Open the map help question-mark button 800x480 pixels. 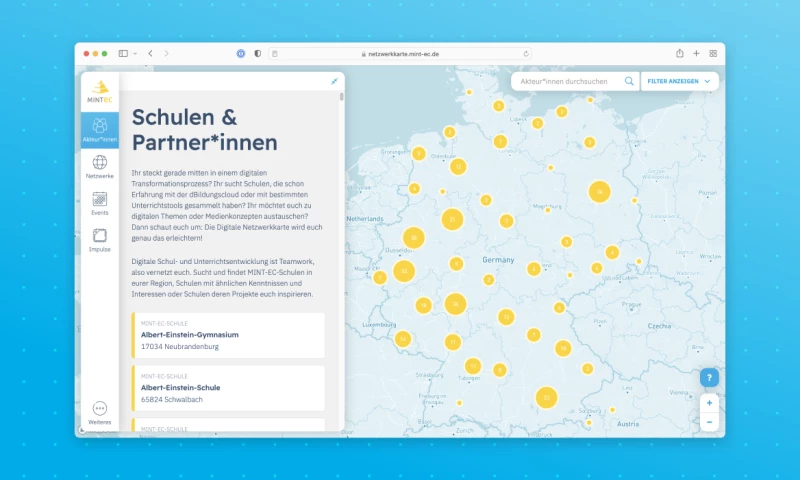pyautogui.click(x=709, y=377)
